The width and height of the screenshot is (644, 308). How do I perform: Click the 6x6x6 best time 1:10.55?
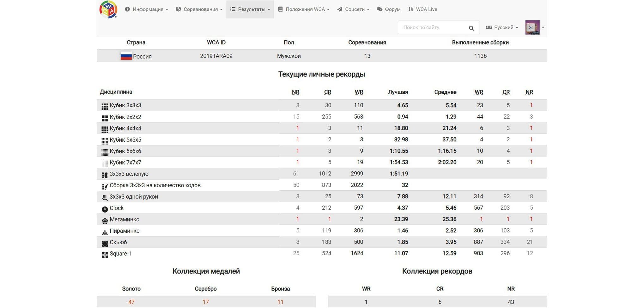[399, 151]
